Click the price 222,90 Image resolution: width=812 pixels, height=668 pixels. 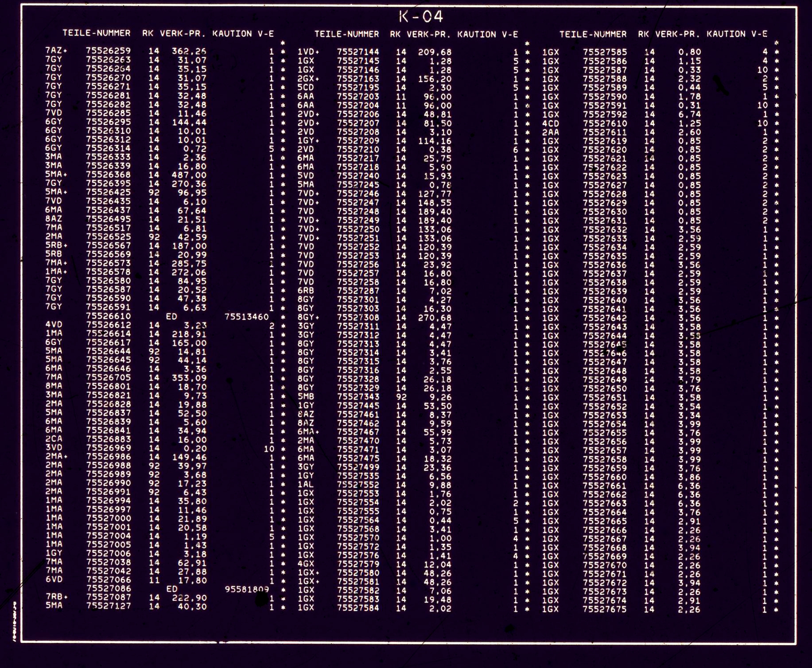click(x=189, y=598)
